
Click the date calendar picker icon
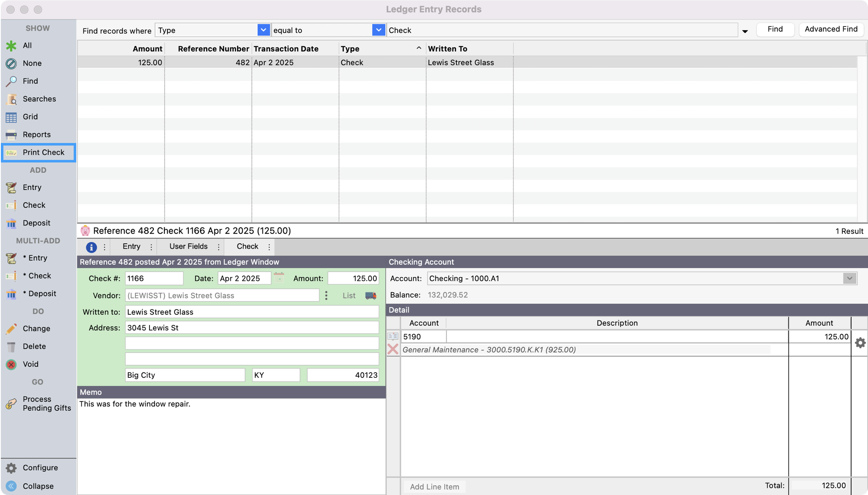click(x=279, y=278)
